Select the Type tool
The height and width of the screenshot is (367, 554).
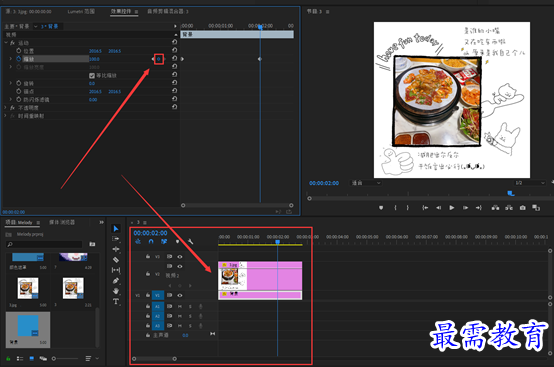click(116, 301)
